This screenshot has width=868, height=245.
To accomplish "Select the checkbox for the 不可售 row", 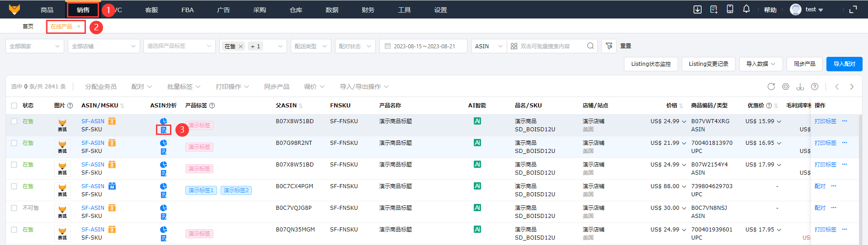I will (14, 208).
